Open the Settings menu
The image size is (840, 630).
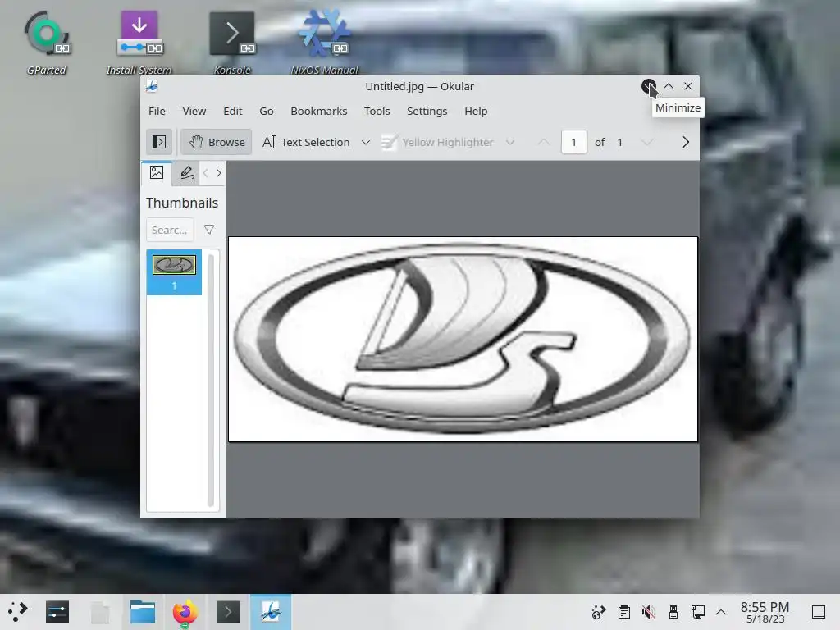(x=427, y=111)
